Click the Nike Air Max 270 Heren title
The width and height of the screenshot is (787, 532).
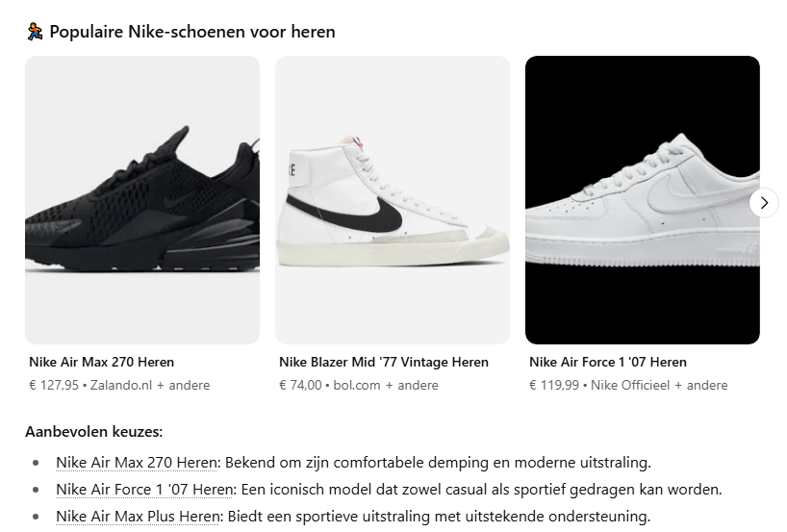(x=101, y=362)
